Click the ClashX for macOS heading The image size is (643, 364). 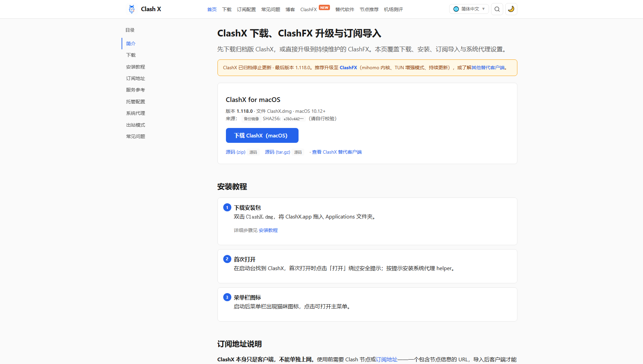click(x=253, y=100)
